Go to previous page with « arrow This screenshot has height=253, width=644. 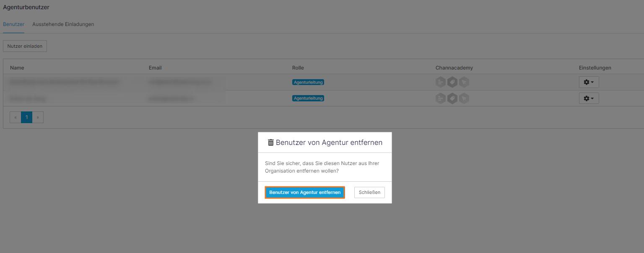(x=16, y=117)
